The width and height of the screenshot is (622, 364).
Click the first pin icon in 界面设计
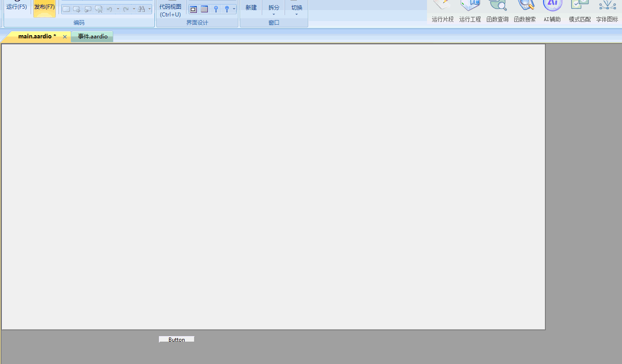216,9
